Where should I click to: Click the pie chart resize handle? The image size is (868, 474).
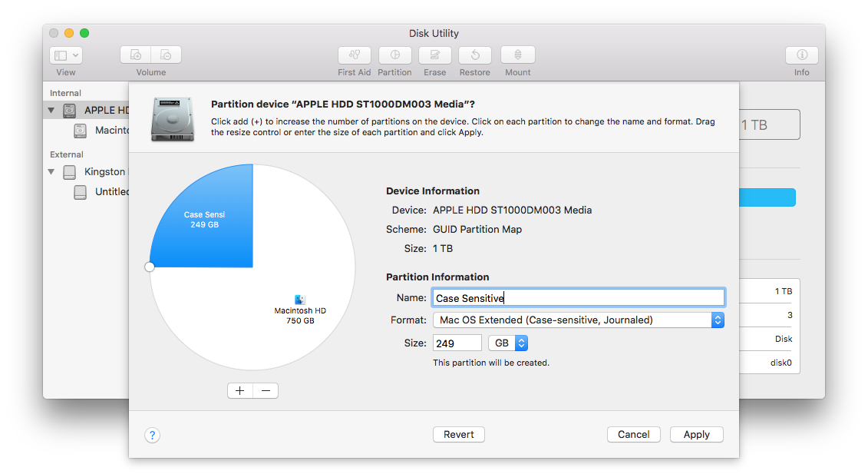point(150,267)
